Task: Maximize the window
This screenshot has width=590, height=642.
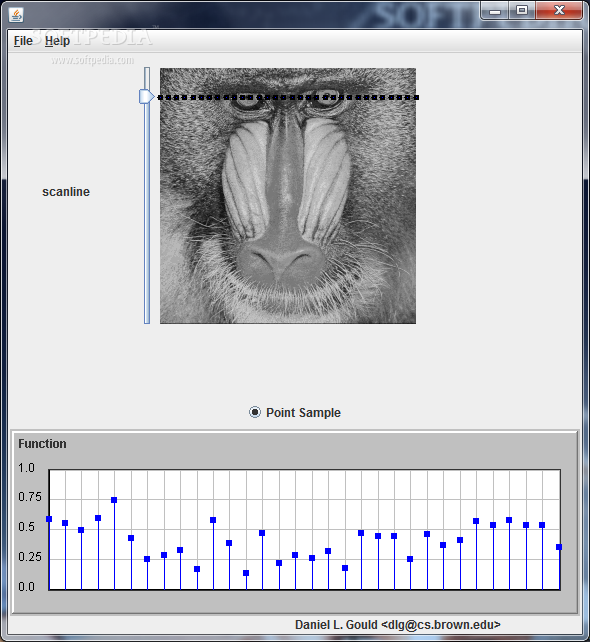Action: tap(522, 10)
